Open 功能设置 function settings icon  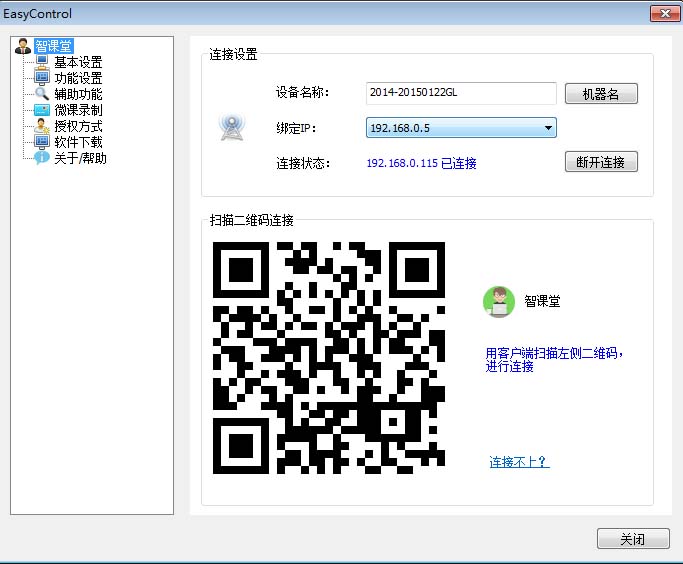point(42,78)
